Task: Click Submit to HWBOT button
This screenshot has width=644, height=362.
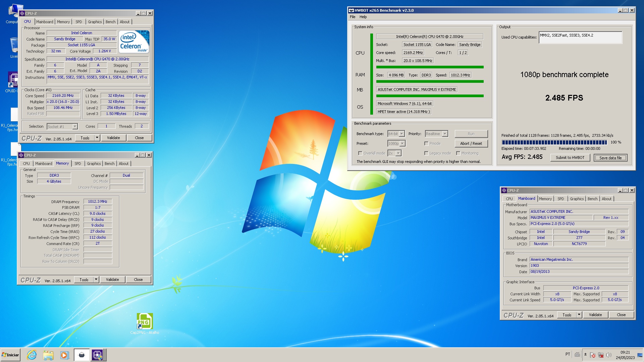Action: coord(570,158)
